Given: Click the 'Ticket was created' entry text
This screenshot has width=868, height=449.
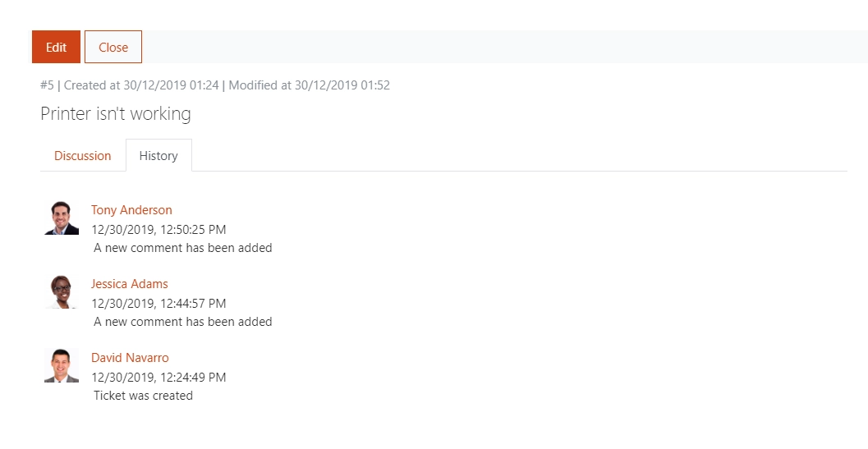Looking at the screenshot, I should 143,396.
